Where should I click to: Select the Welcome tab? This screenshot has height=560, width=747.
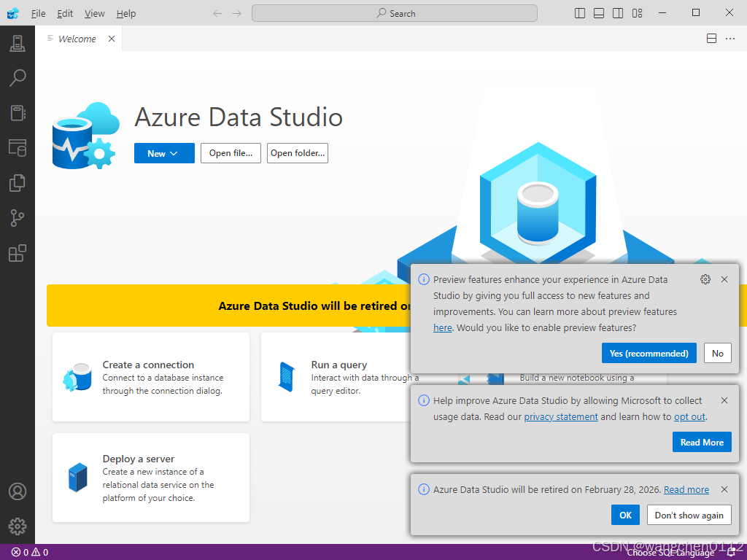77,39
